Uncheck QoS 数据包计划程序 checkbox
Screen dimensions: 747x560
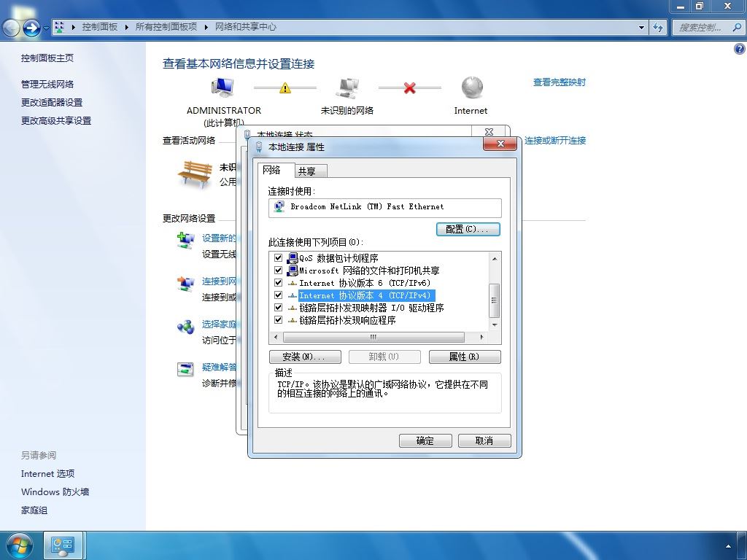[x=279, y=258]
